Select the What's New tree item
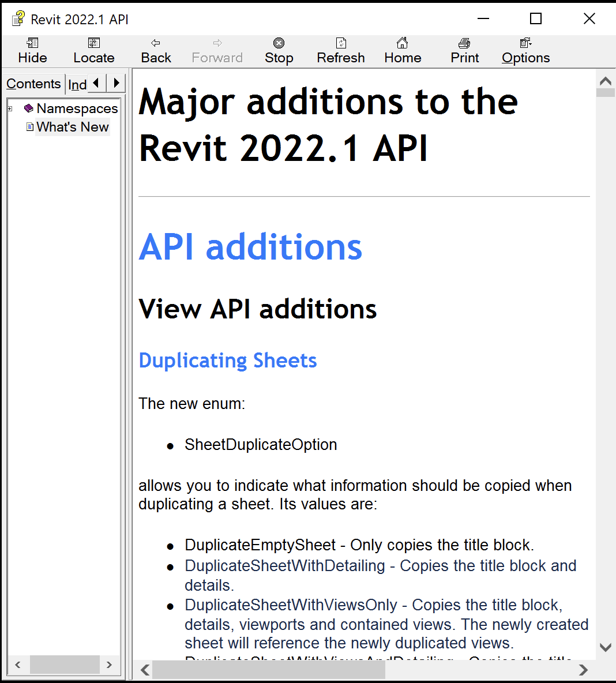The width and height of the screenshot is (616, 683). 72,127
